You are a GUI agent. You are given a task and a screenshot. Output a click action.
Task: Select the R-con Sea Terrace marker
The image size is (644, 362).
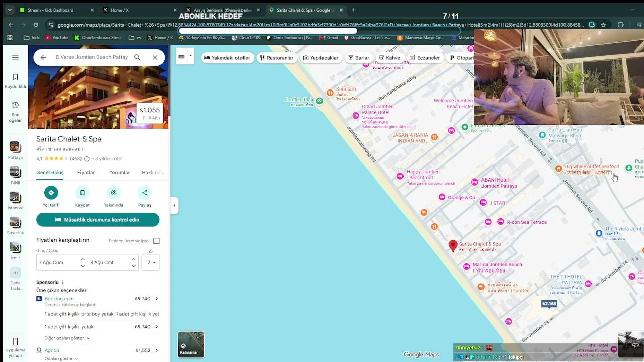click(x=501, y=222)
